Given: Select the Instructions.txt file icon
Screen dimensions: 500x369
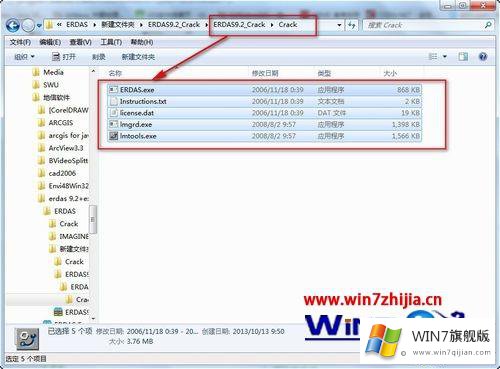Looking at the screenshot, I should point(114,101).
